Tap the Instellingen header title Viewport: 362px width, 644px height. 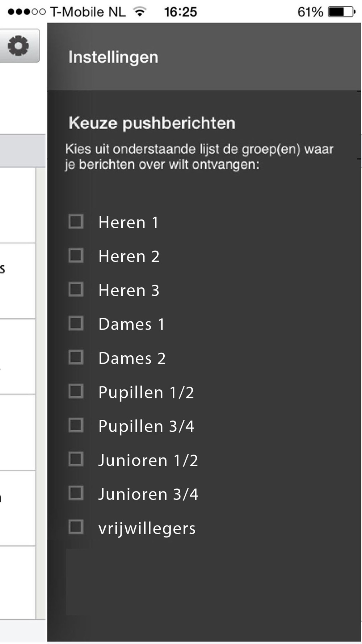coord(113,57)
